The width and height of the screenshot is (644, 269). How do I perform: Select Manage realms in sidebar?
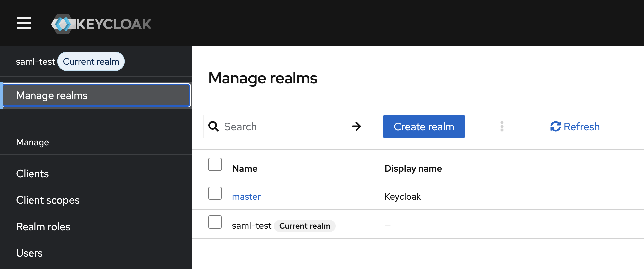tap(97, 95)
